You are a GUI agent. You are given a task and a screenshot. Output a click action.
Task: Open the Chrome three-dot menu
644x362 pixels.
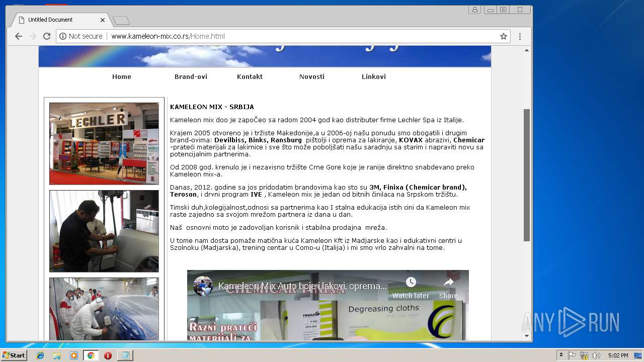coord(520,36)
